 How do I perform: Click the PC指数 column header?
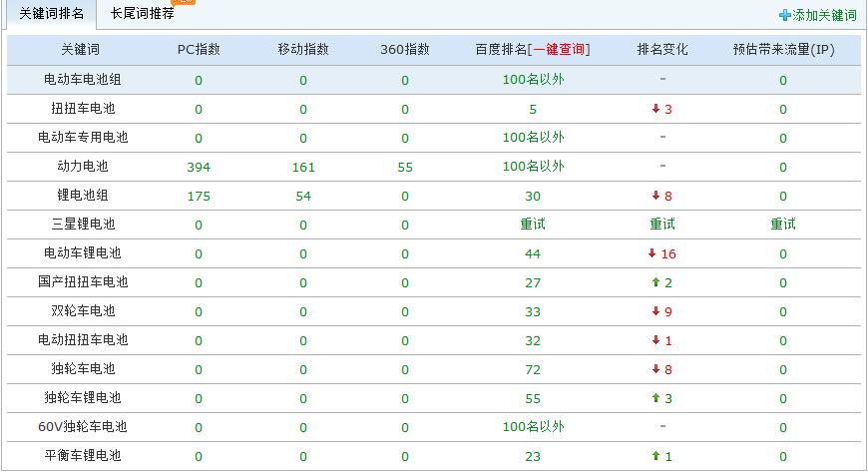(x=199, y=50)
